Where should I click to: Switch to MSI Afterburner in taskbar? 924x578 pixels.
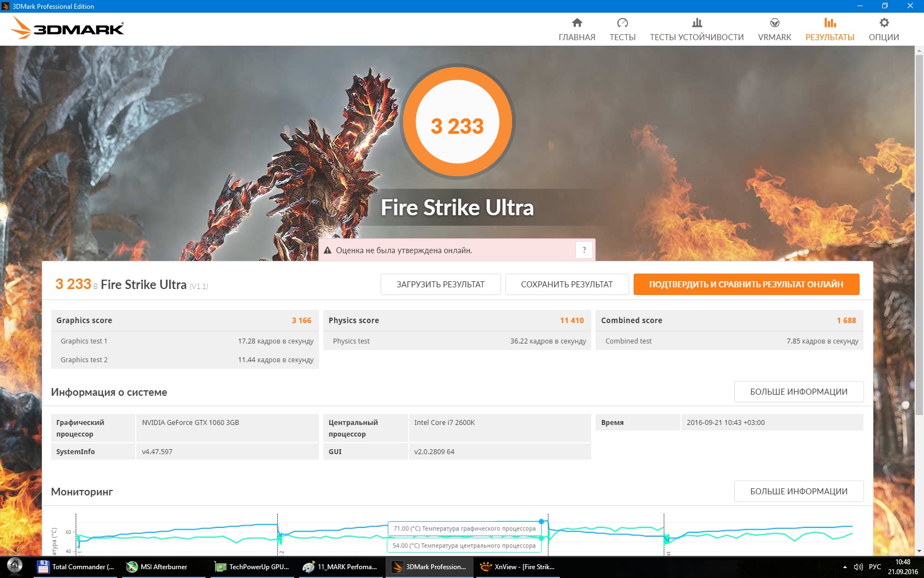pyautogui.click(x=157, y=566)
